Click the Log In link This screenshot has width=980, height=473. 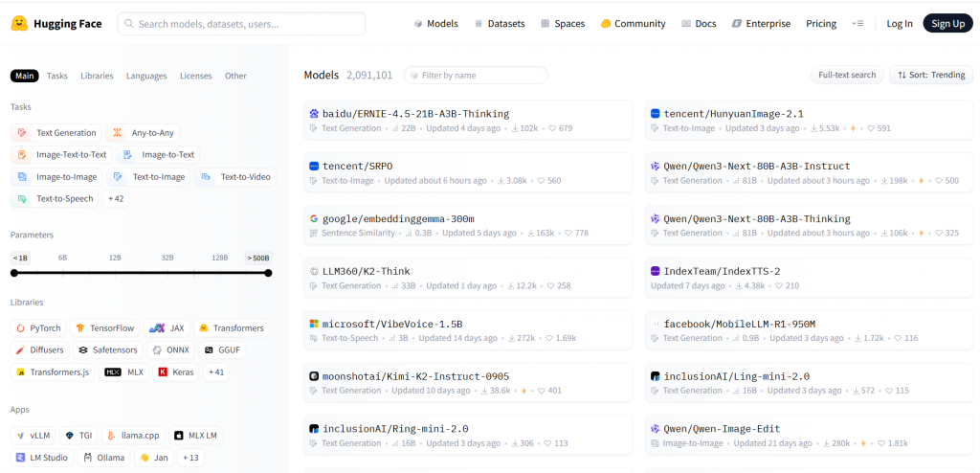[x=900, y=24]
